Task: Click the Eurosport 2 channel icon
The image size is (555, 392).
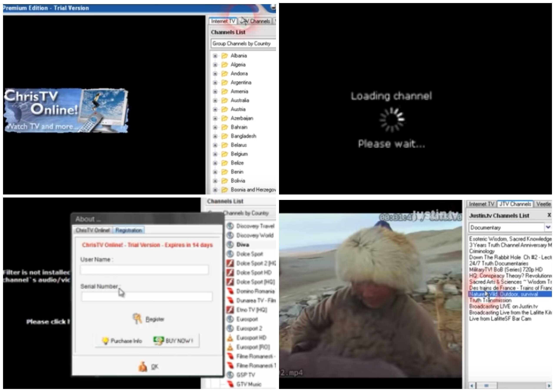Action: [230, 328]
